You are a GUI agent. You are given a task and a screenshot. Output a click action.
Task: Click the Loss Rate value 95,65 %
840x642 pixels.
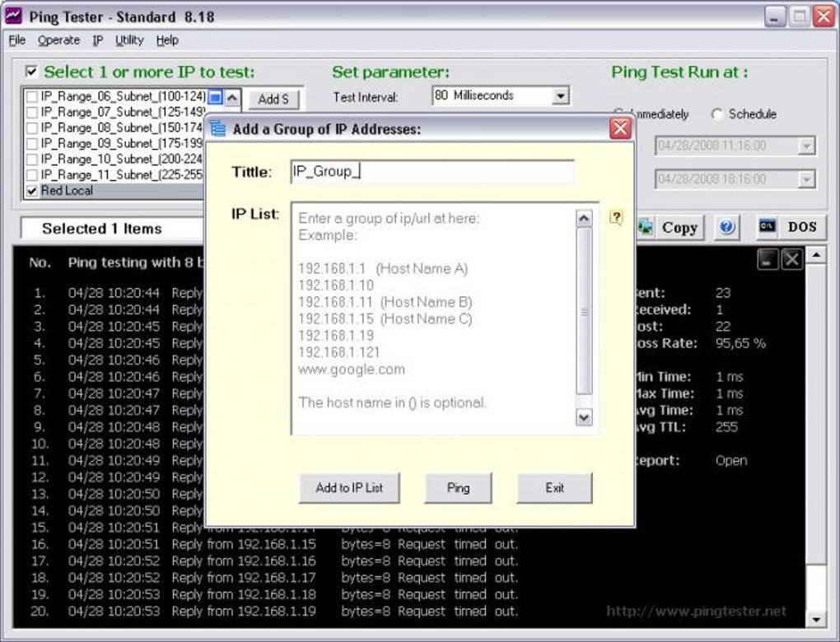pos(740,343)
